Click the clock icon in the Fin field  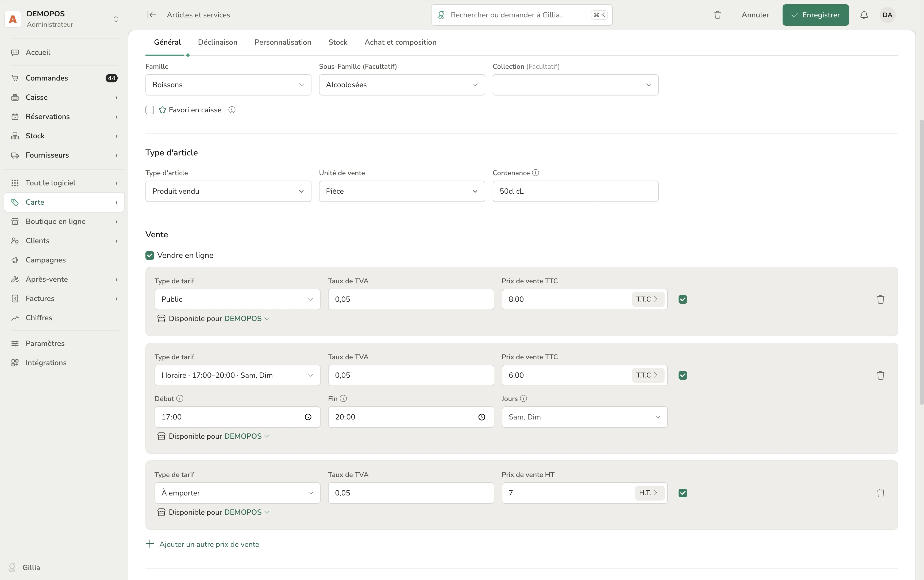482,417
